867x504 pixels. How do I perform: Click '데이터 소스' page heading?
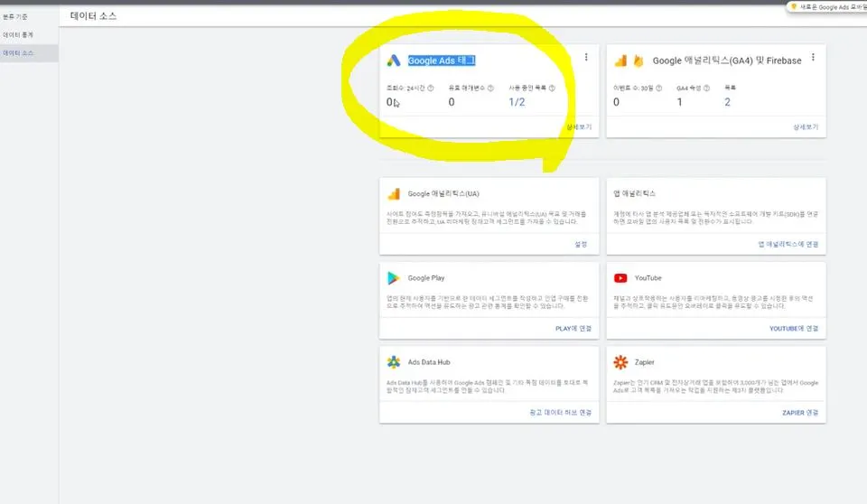[x=93, y=16]
